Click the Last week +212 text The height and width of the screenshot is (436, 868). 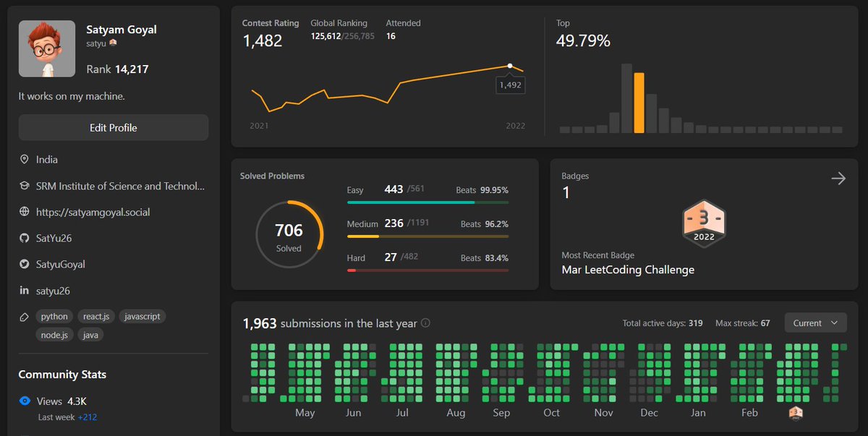coord(68,417)
